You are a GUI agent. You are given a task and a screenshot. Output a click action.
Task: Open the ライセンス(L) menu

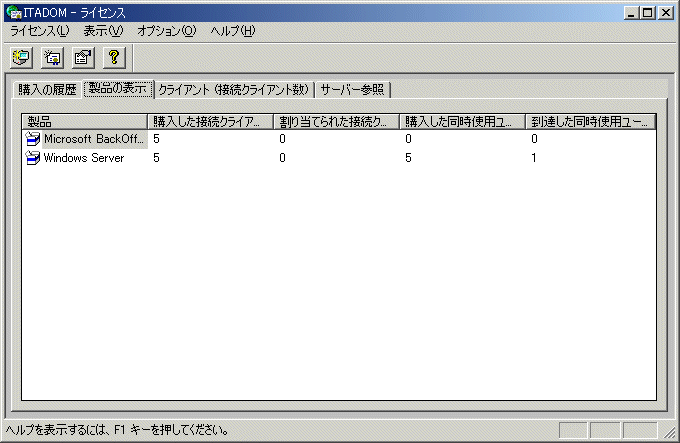[x=39, y=31]
